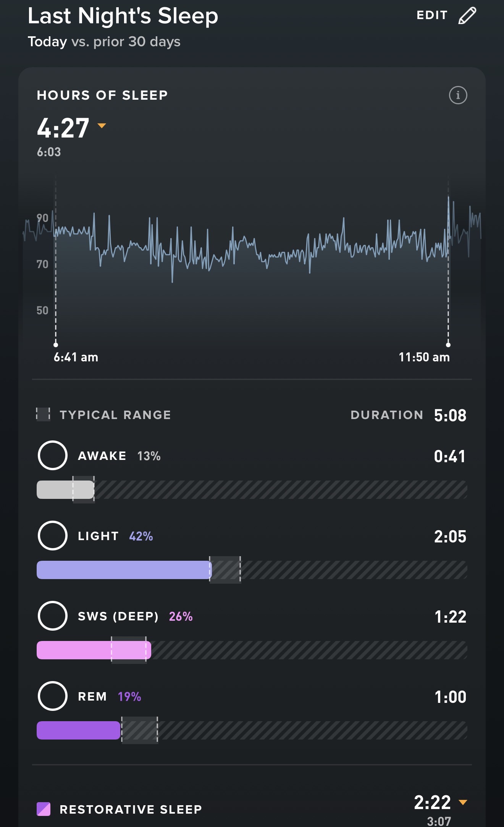Tap the SWS Deep pink bar
The width and height of the screenshot is (504, 827).
click(x=94, y=650)
